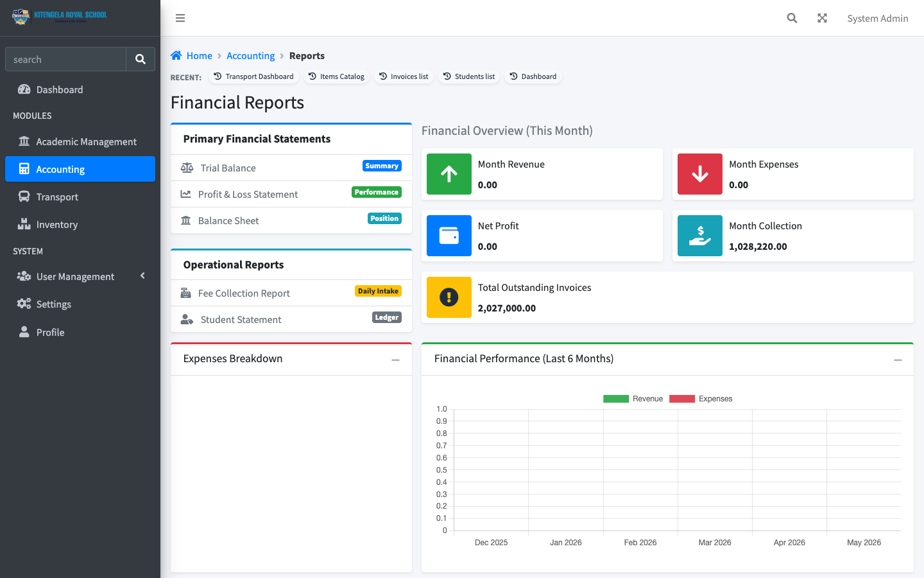Click the Mar 2026 chart axis label
The height and width of the screenshot is (578, 924).
(x=715, y=543)
